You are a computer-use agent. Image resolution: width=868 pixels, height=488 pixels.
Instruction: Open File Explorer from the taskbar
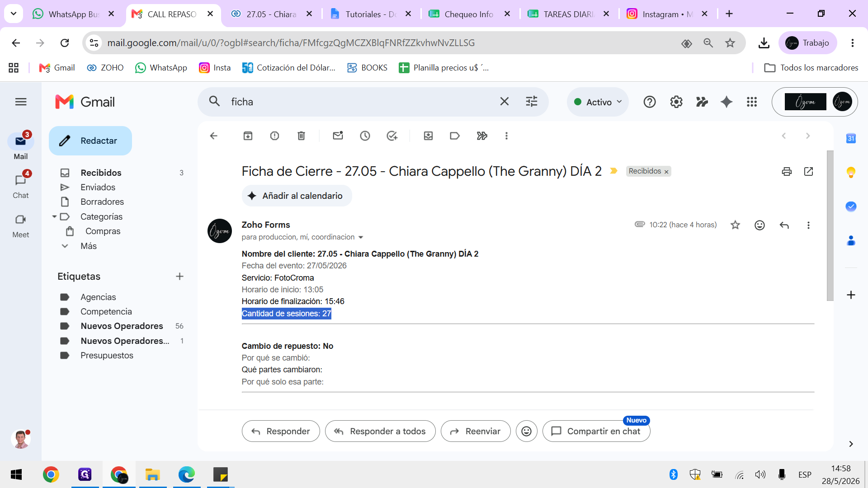click(x=153, y=475)
